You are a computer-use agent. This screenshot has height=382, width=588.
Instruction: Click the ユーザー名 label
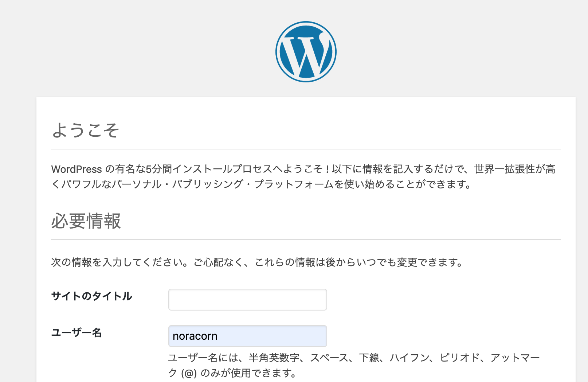(77, 332)
